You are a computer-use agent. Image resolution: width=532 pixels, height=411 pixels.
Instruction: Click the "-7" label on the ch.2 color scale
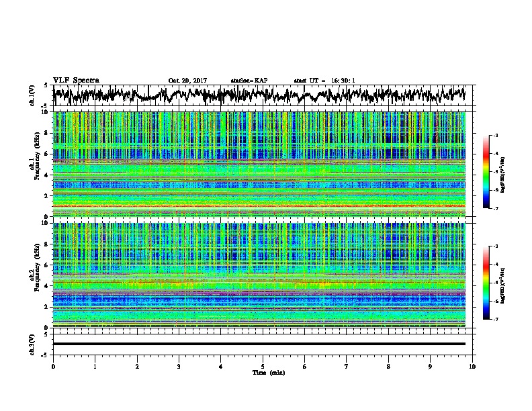(x=496, y=320)
